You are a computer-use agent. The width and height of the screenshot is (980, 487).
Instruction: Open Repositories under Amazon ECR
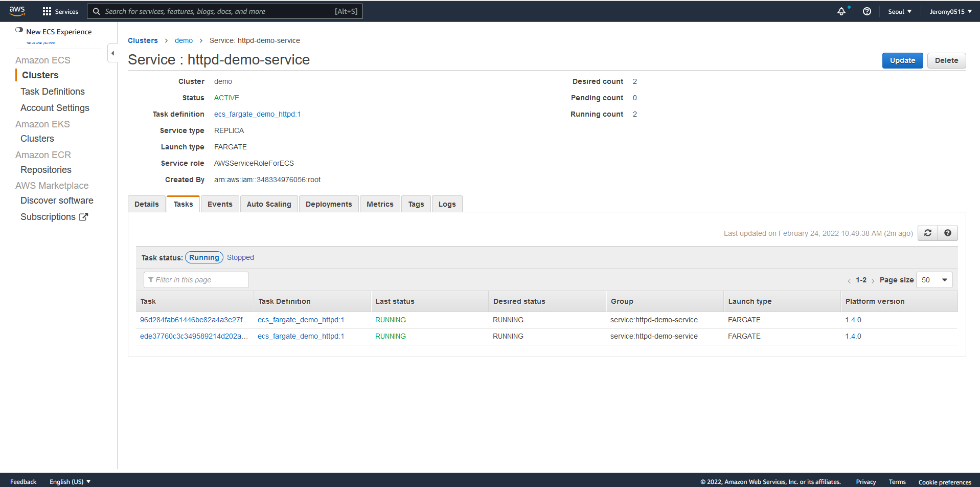coord(46,170)
